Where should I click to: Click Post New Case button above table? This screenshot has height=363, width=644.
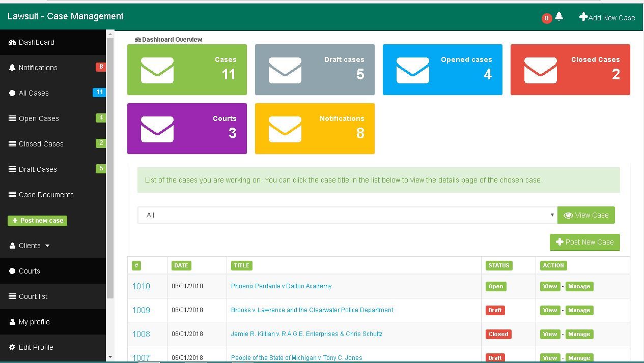pyautogui.click(x=584, y=242)
